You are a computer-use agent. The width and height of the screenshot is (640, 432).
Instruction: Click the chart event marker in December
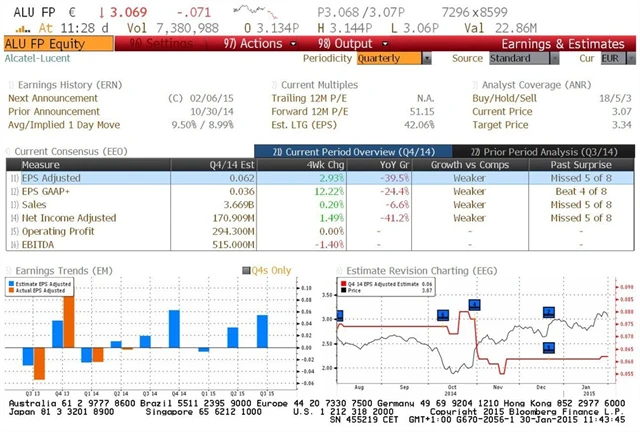[x=549, y=312]
